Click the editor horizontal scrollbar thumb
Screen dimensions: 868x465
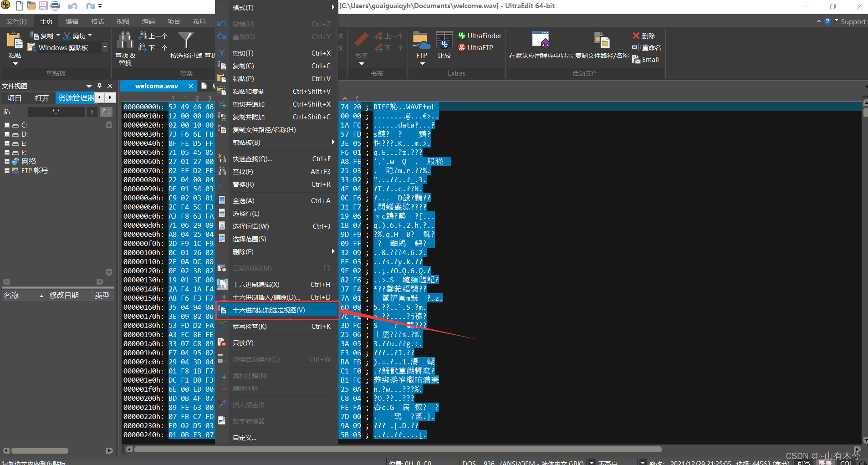[398, 450]
